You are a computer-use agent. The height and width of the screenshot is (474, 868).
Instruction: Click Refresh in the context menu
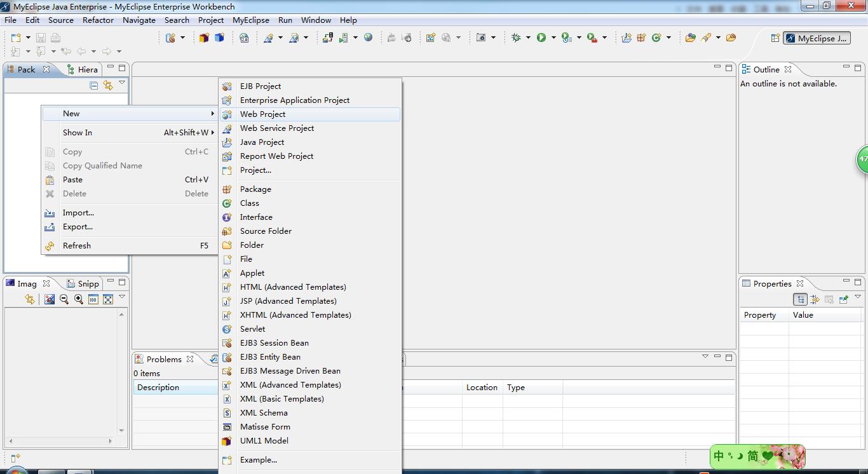pos(130,246)
